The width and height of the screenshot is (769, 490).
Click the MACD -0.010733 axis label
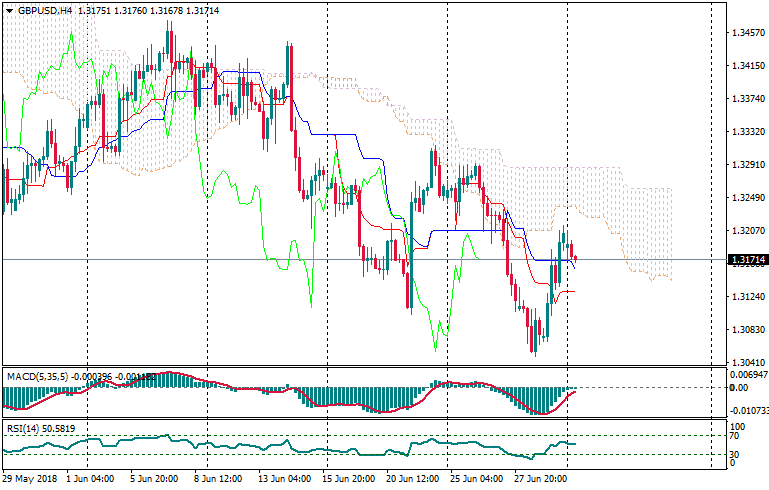click(747, 410)
